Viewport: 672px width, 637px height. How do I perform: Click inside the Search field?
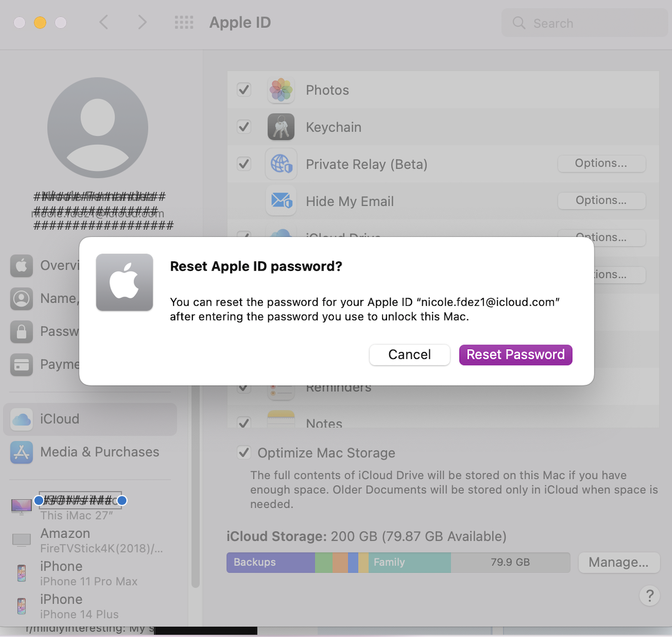pyautogui.click(x=584, y=23)
